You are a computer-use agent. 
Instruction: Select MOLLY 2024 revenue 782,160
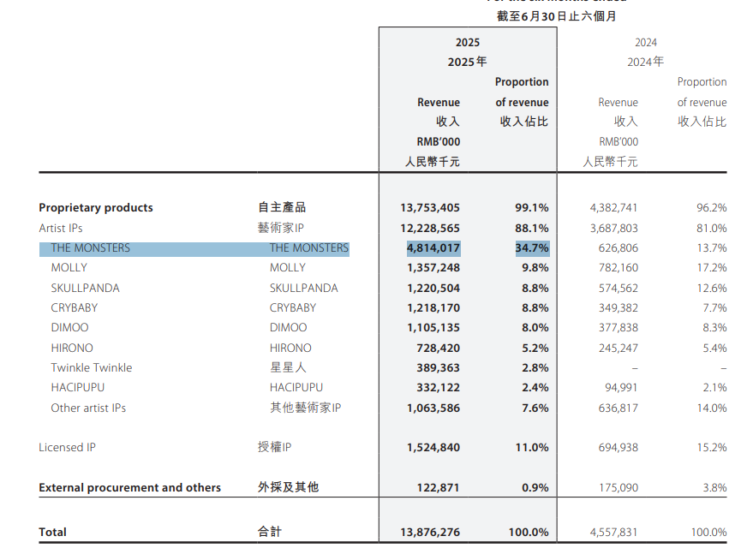pos(614,268)
